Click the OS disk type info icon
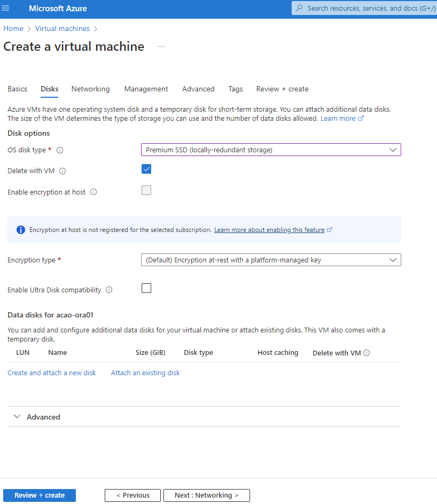This screenshot has height=504, width=437. tap(60, 150)
